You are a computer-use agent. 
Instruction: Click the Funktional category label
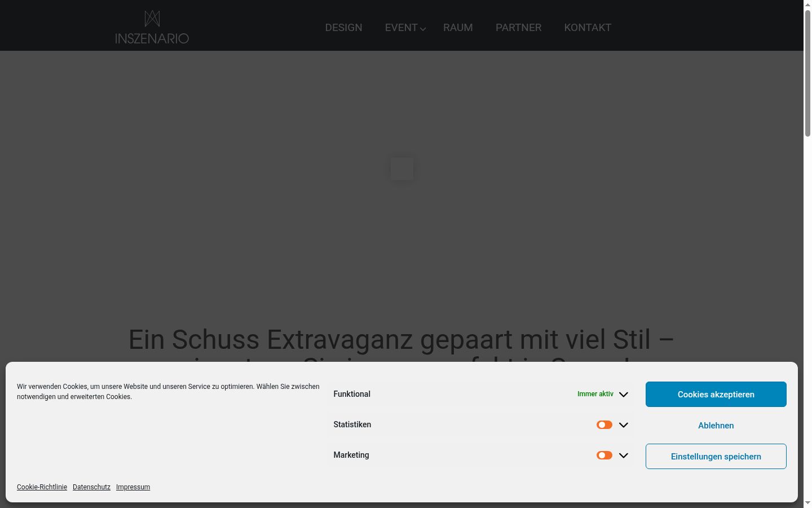pyautogui.click(x=352, y=394)
